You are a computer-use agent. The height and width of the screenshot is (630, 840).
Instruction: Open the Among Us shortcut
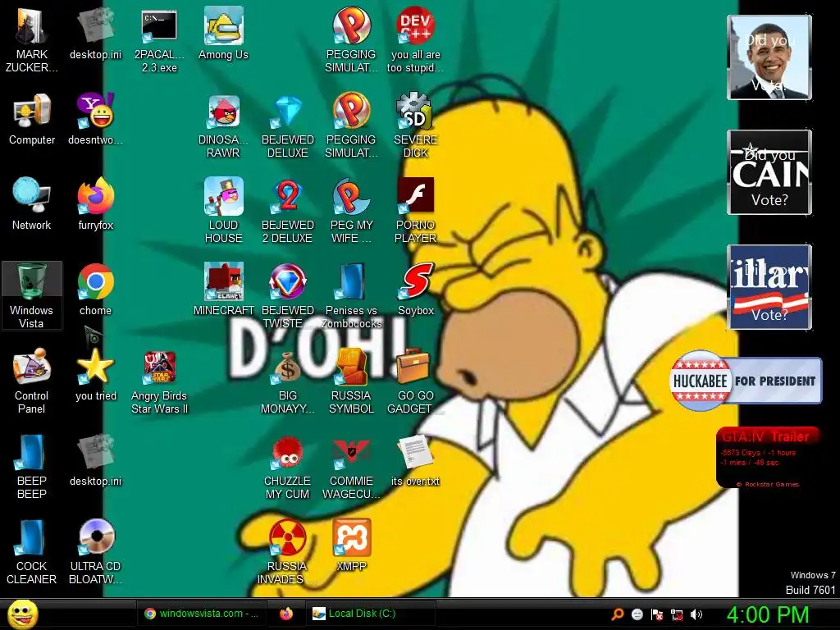pos(223,33)
